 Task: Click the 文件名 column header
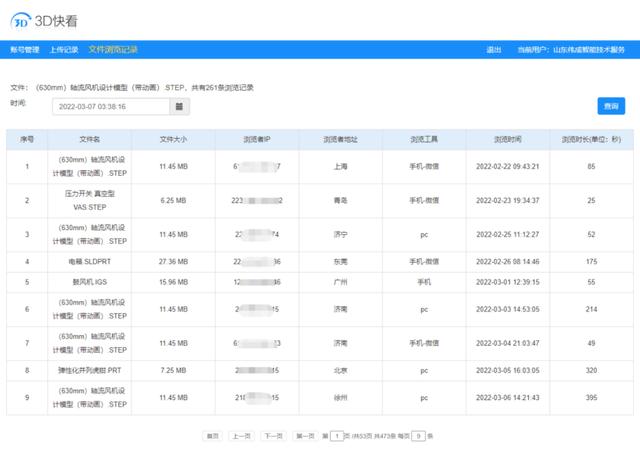click(x=90, y=140)
